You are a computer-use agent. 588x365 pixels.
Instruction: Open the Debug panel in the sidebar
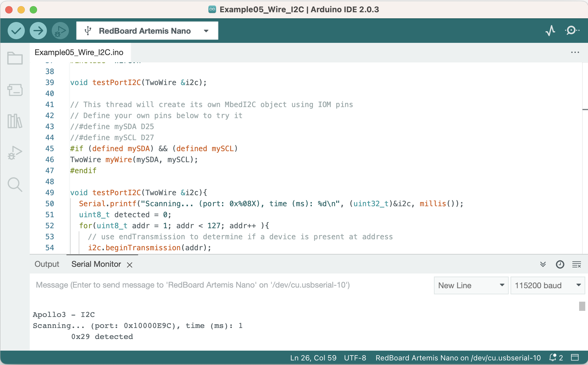pyautogui.click(x=15, y=153)
